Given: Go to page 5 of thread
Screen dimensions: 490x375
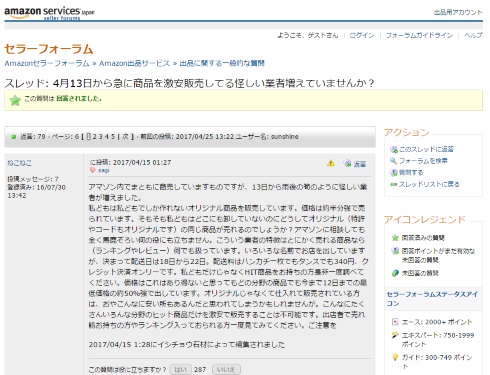Looking at the screenshot, I should [113, 136].
